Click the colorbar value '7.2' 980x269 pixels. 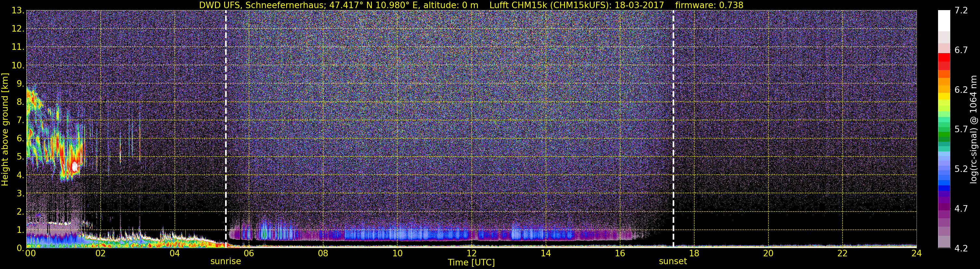961,10
